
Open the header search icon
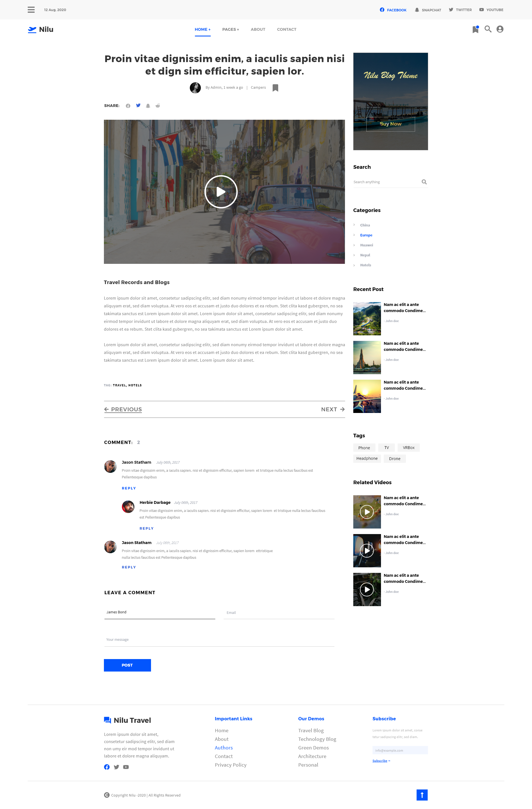(488, 29)
